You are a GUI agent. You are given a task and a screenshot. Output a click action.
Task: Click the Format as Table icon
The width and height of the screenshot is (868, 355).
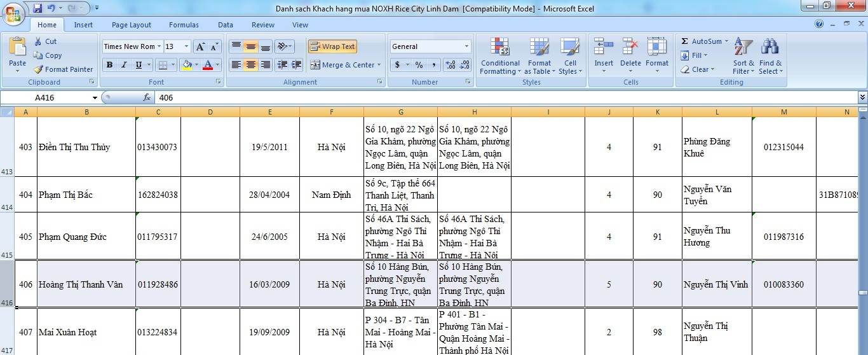(539, 47)
